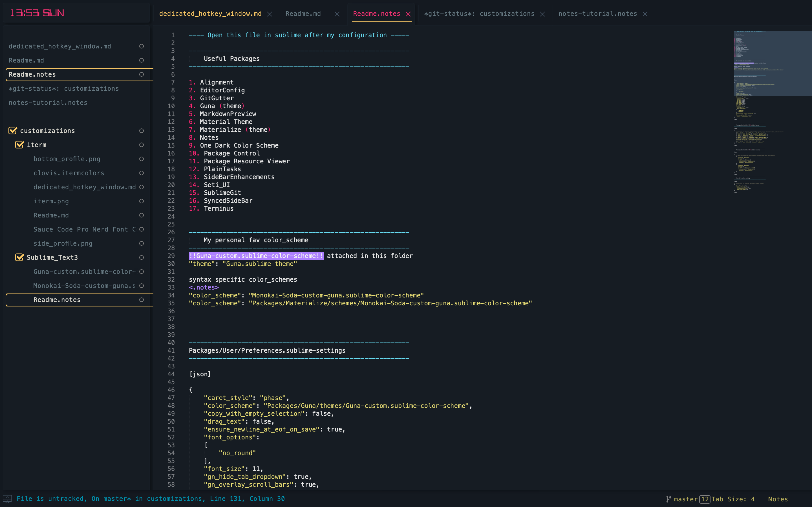
Task: Toggle the customizations folder checkbox
Action: 13,130
